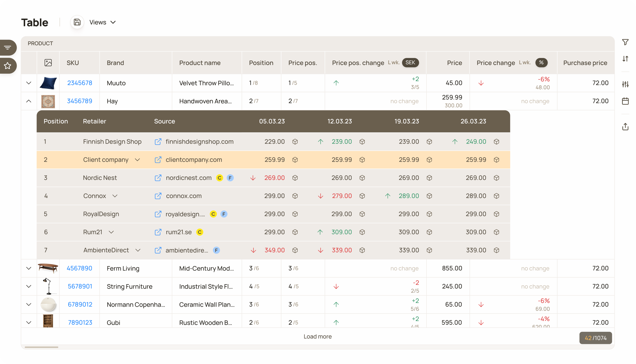Expand the Normann Copenhagen row

(x=29, y=304)
